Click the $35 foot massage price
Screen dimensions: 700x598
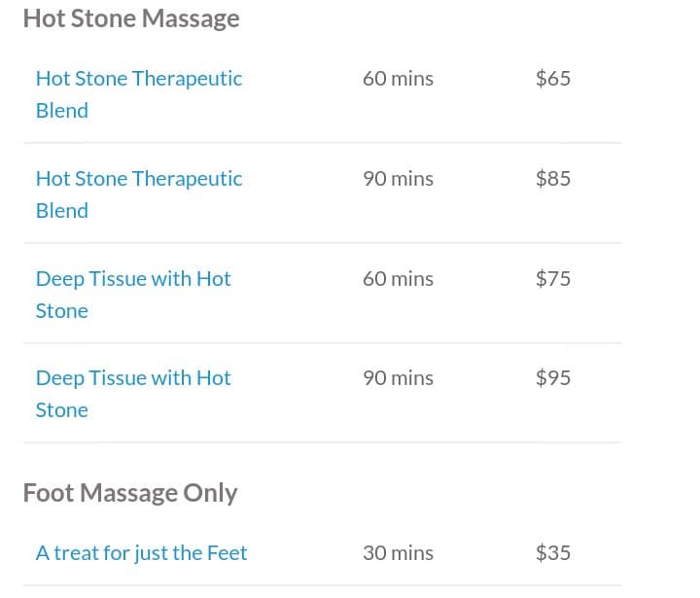click(553, 553)
